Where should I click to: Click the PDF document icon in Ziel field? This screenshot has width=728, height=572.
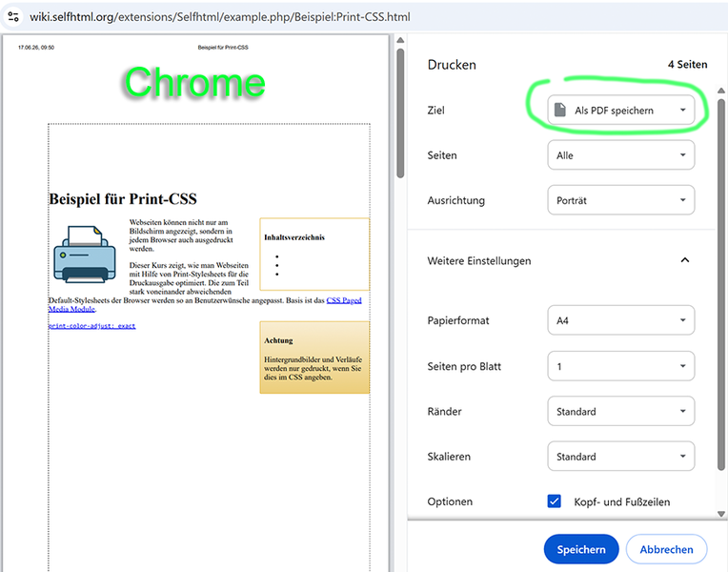click(x=560, y=111)
